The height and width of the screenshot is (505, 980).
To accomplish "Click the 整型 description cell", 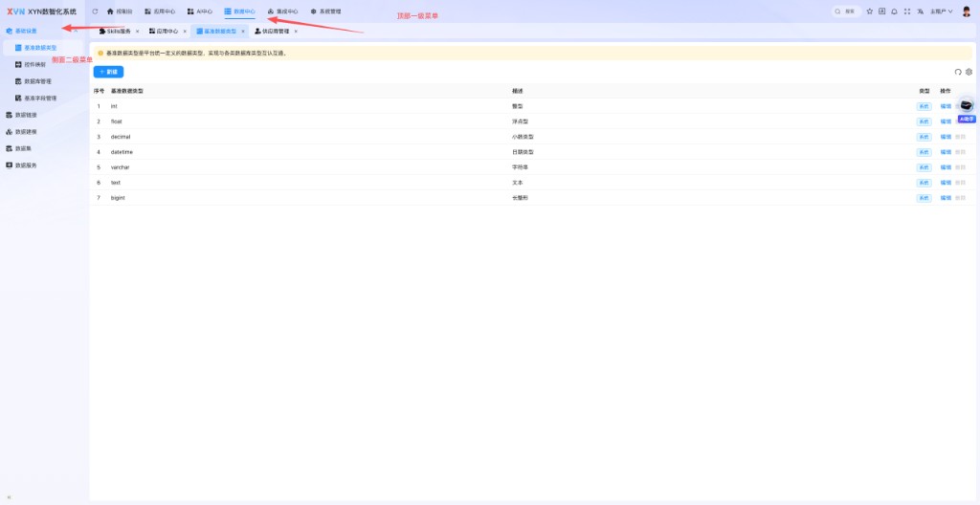I will [x=517, y=106].
